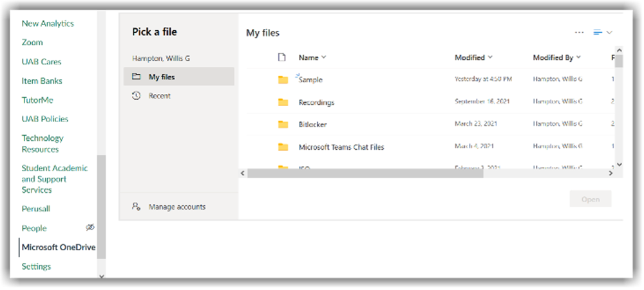644x290 pixels.
Task: Click the Manage accounts person icon
Action: 136,207
